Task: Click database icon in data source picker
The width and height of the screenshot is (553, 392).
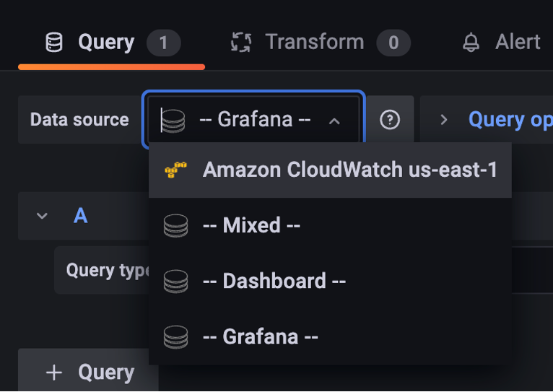Action: 173,121
